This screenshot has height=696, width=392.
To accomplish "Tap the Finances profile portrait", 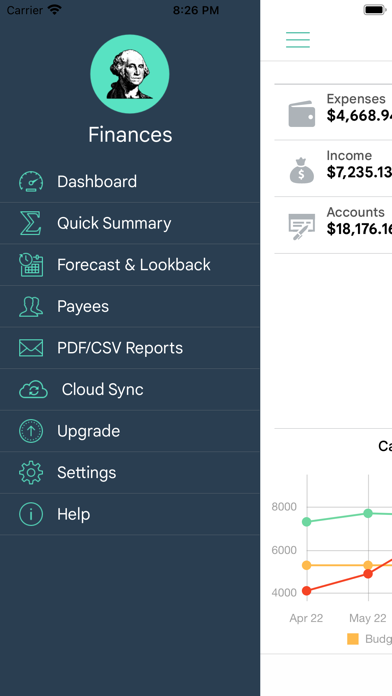I will coord(130,74).
